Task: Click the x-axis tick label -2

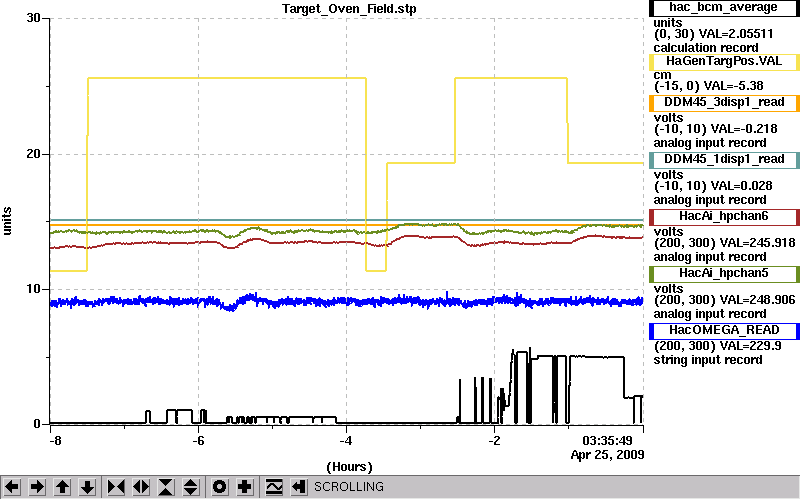Action: 493,440
